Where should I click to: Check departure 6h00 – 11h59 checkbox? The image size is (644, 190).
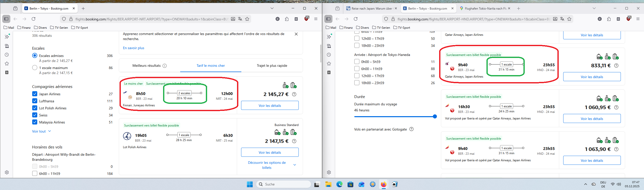click(x=35, y=174)
